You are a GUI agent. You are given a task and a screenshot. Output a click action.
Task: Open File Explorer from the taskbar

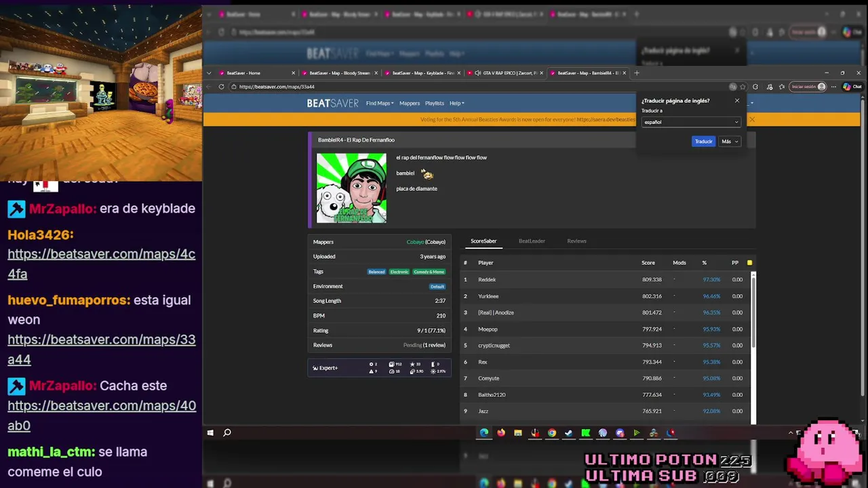point(517,432)
